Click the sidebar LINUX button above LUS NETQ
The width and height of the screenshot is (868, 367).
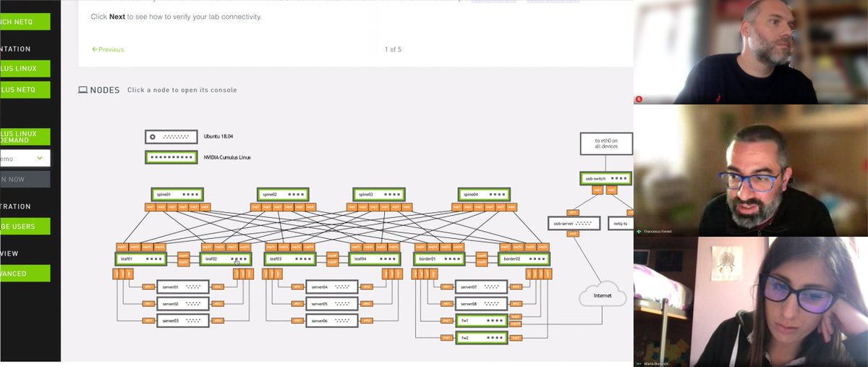coord(25,69)
